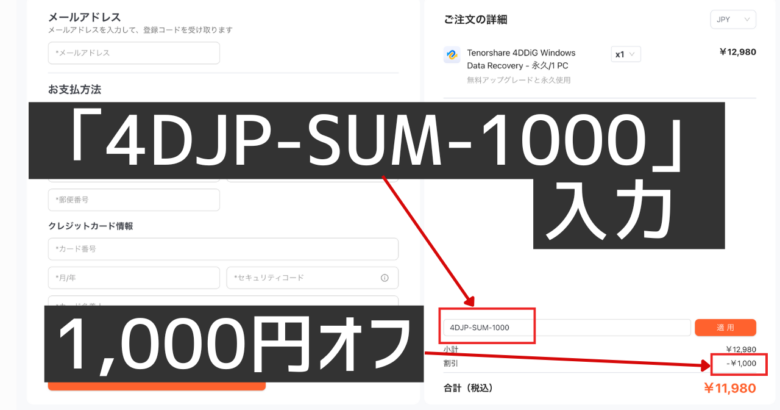Click the -¥1,000 discount value
Viewport: 780px width, 410px height.
(741, 363)
